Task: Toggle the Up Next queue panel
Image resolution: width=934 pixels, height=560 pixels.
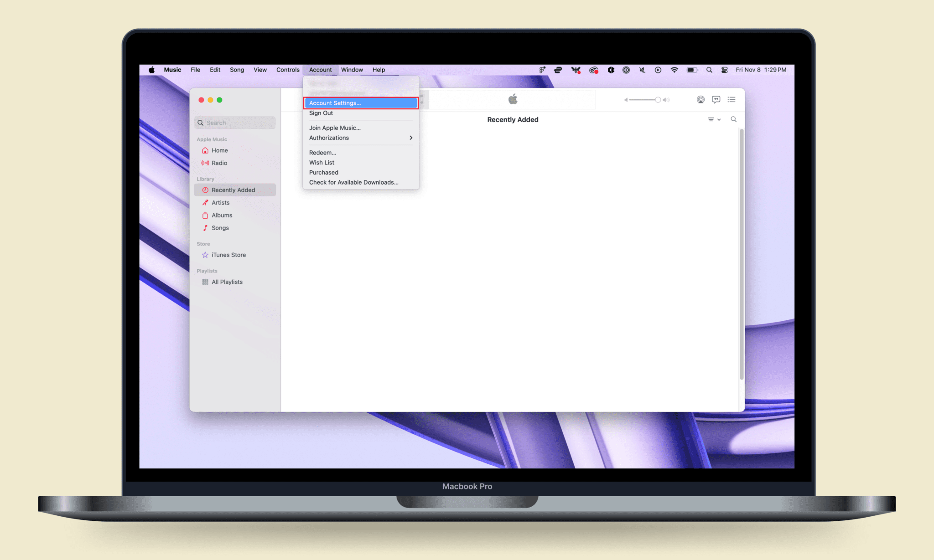Action: click(731, 99)
